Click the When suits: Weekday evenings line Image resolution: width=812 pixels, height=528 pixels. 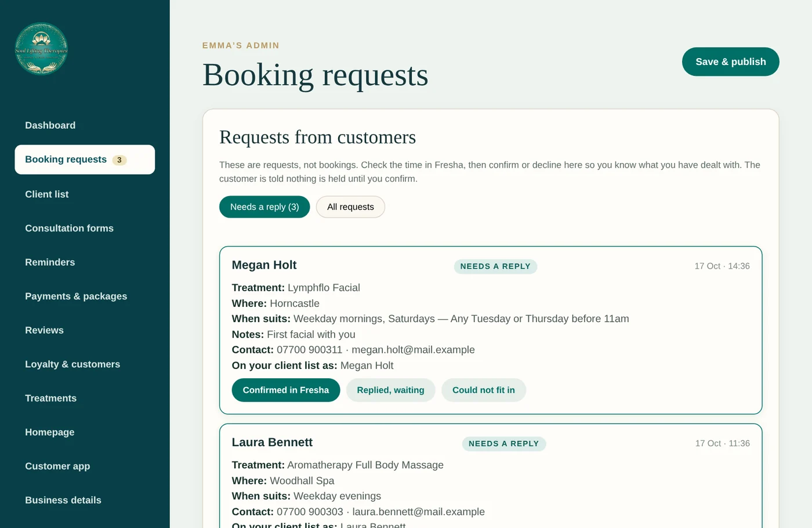tap(306, 496)
